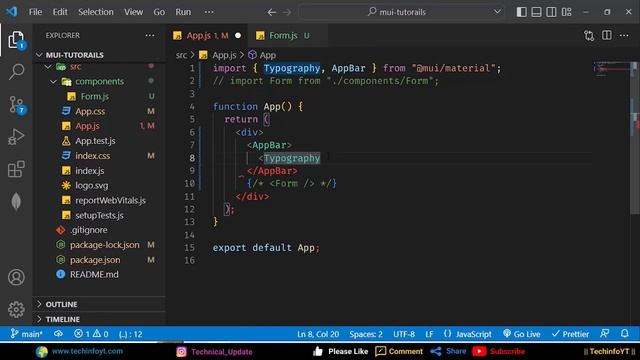Expand the OUTLINE section

(61, 304)
